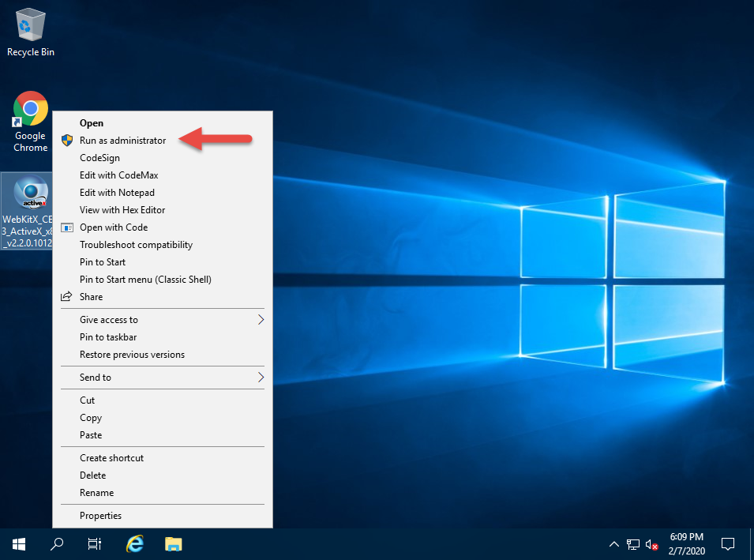Select Run as administrator
Image resolution: width=754 pixels, height=560 pixels.
coord(122,140)
